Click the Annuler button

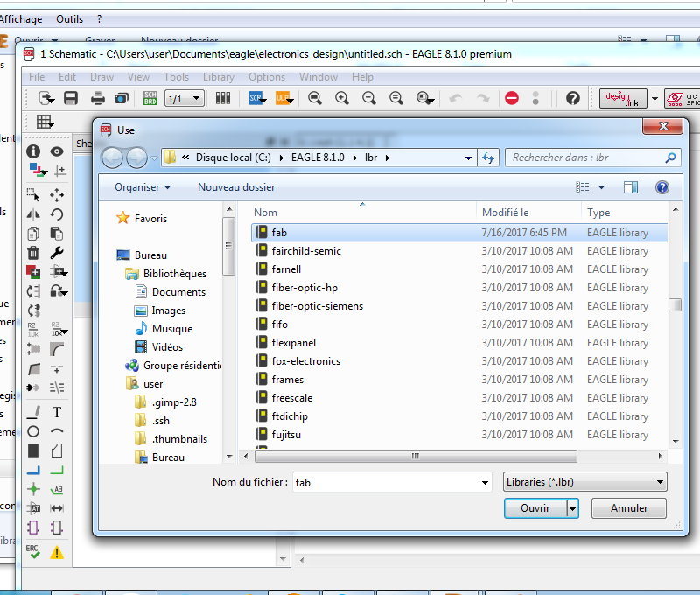point(628,508)
